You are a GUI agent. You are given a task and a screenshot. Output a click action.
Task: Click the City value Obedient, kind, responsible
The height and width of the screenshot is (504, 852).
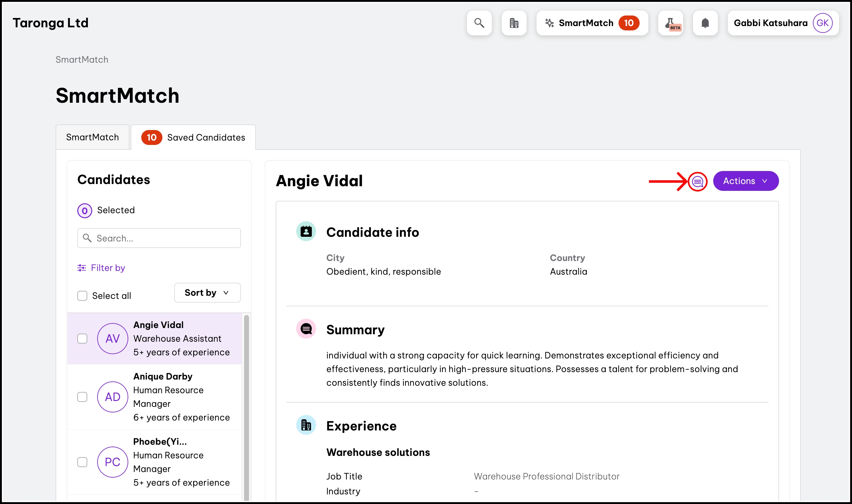point(383,272)
